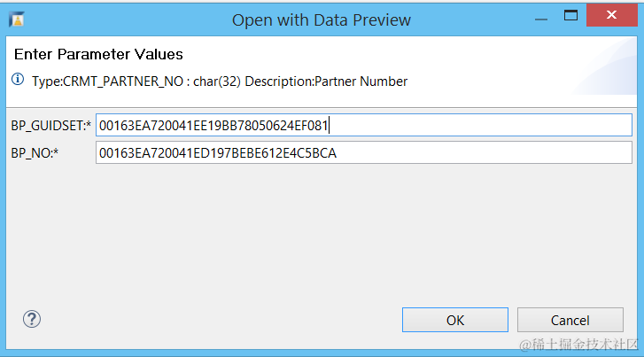Click the application icon in title bar
Image resolution: width=644 pixels, height=357 pixels.
[17, 19]
